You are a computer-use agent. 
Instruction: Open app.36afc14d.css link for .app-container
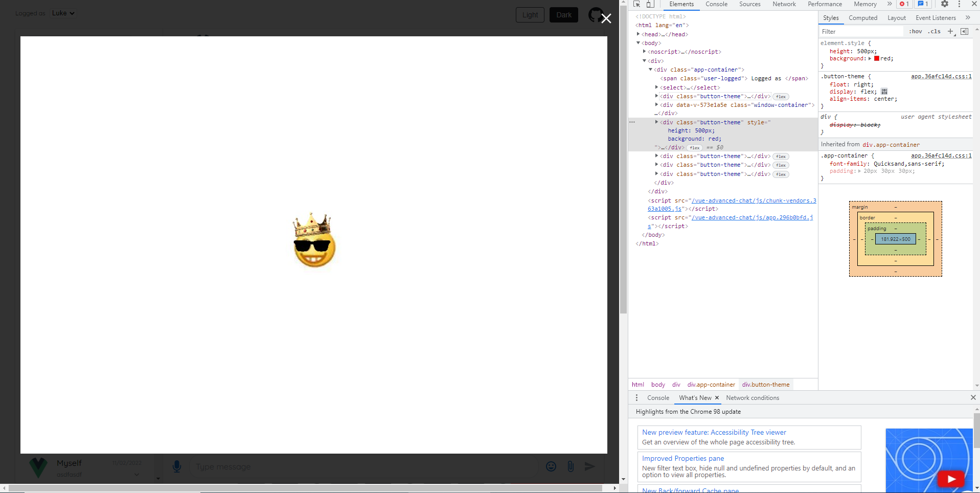pos(941,156)
